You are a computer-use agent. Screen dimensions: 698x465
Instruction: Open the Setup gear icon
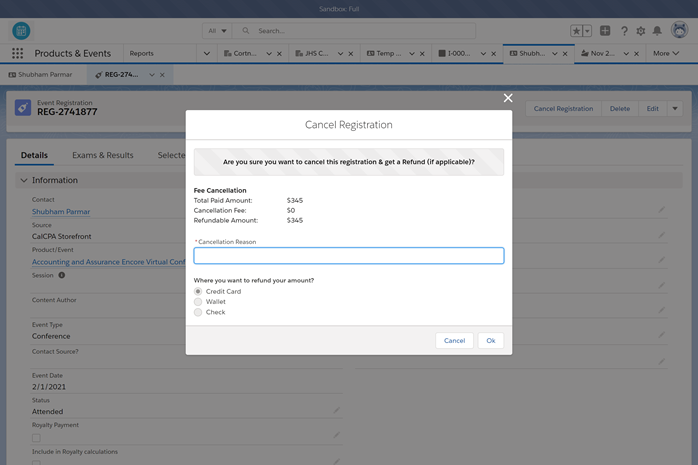click(641, 31)
